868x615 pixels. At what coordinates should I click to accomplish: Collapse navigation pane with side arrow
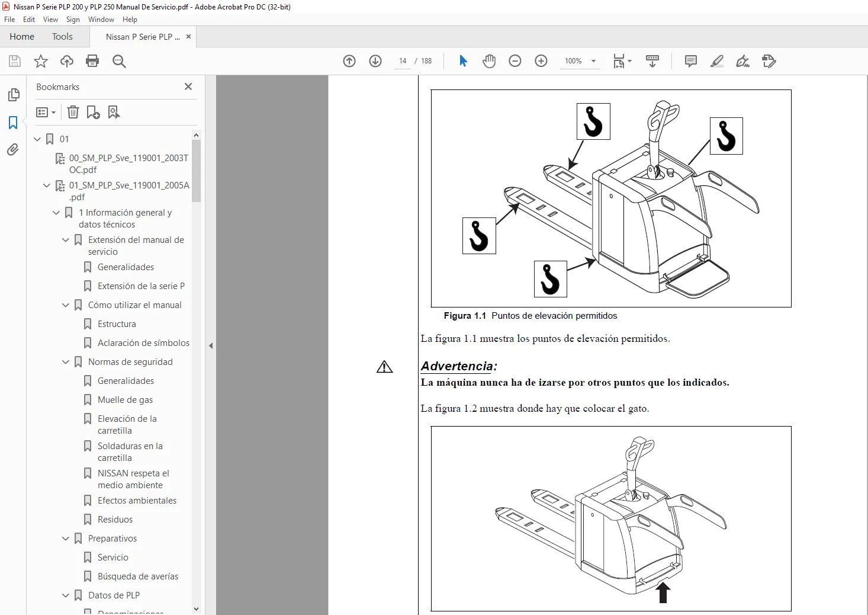click(x=211, y=345)
